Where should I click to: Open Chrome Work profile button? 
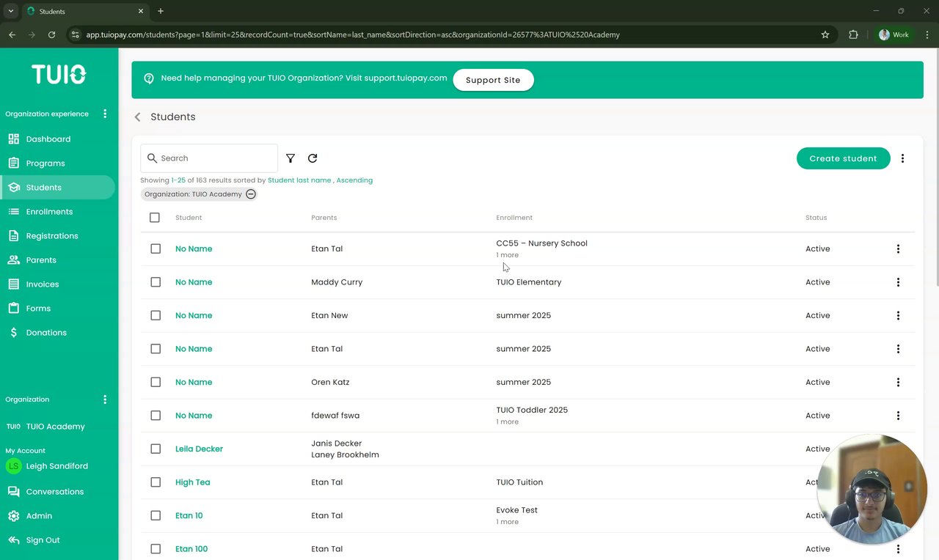pyautogui.click(x=894, y=34)
